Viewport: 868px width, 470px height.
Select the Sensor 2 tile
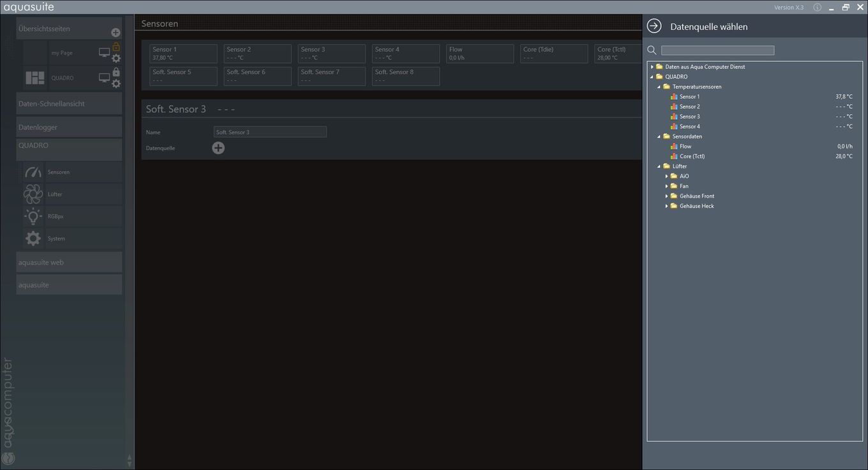pos(257,54)
